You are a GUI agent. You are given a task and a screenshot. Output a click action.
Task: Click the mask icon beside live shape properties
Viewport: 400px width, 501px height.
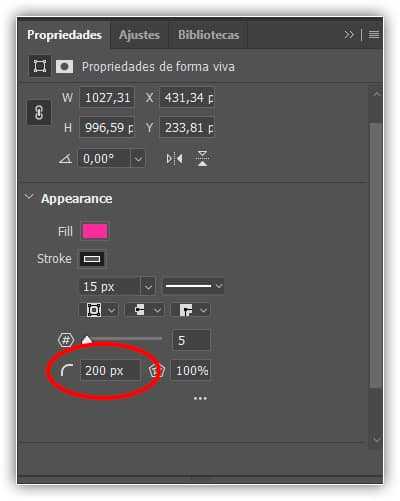pyautogui.click(x=64, y=67)
